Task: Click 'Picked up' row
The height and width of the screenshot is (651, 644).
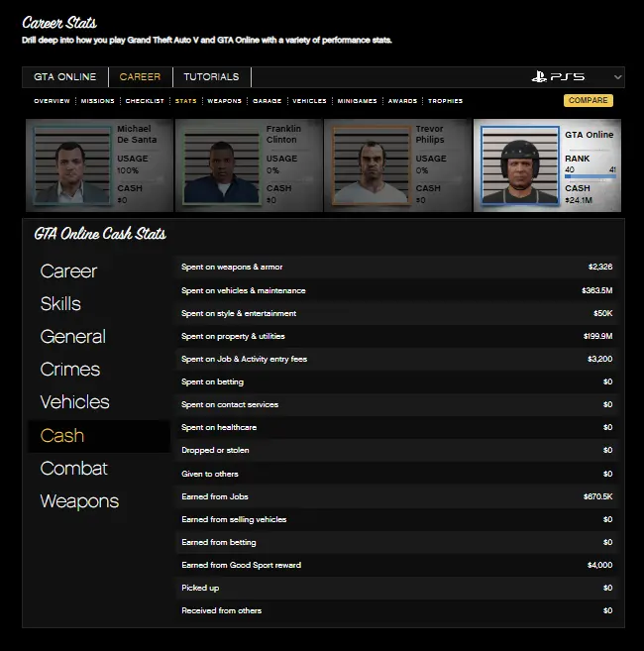Action: point(397,588)
